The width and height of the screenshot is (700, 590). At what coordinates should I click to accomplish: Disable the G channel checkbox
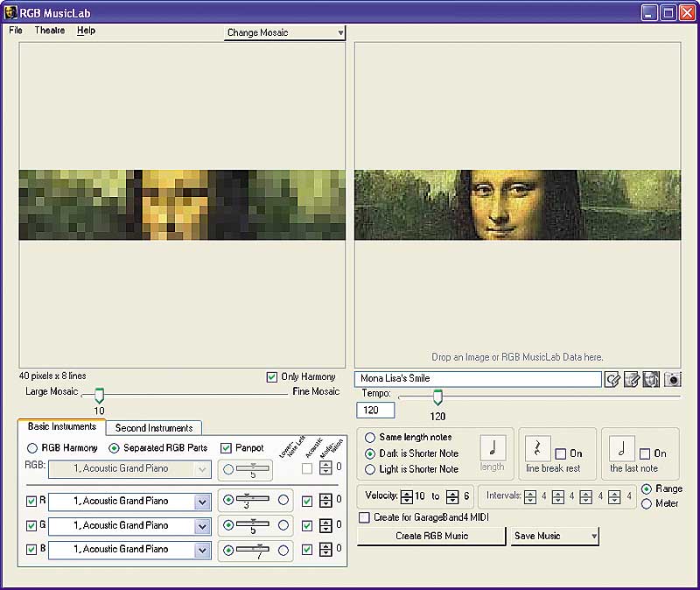click(31, 526)
